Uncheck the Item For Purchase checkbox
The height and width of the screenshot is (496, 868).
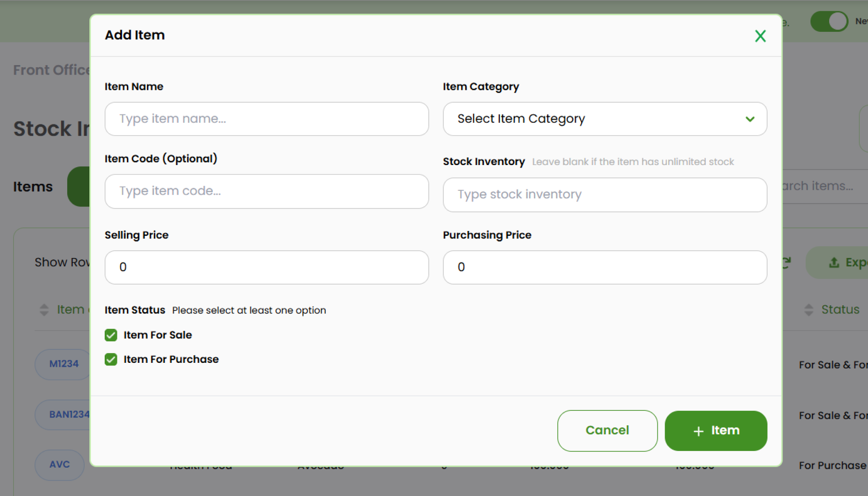(x=111, y=359)
